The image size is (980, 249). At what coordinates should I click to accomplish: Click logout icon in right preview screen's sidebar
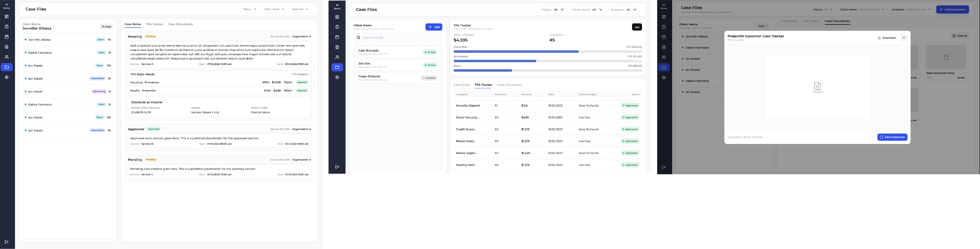pyautogui.click(x=664, y=167)
